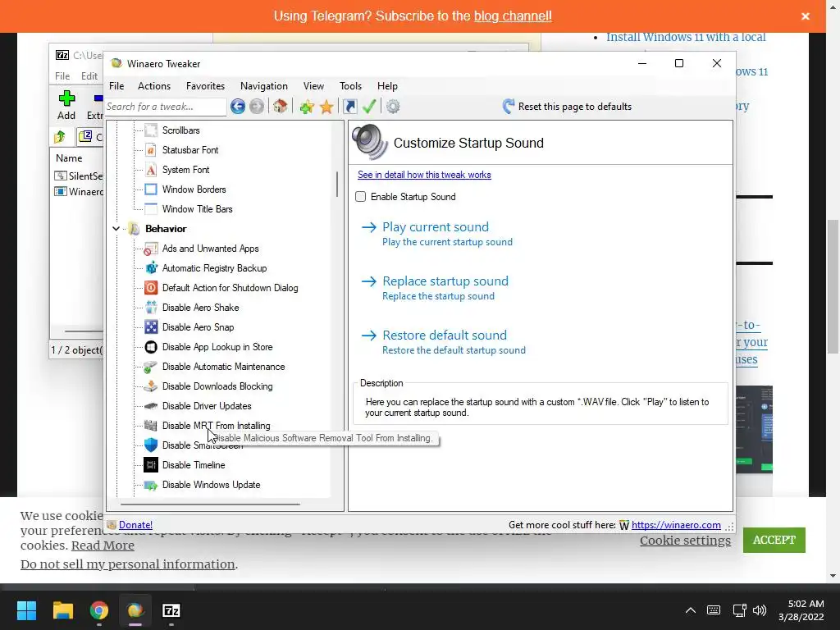Select Window Title Bars tree item
The height and width of the screenshot is (630, 840).
[197, 209]
